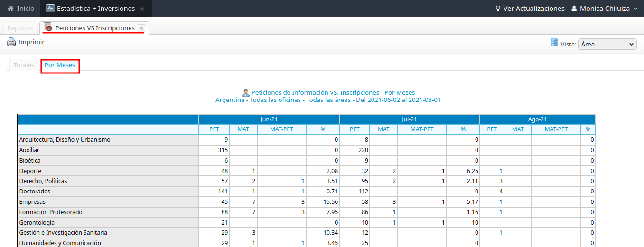
Task: Click the printer icon
Action: pyautogui.click(x=11, y=42)
